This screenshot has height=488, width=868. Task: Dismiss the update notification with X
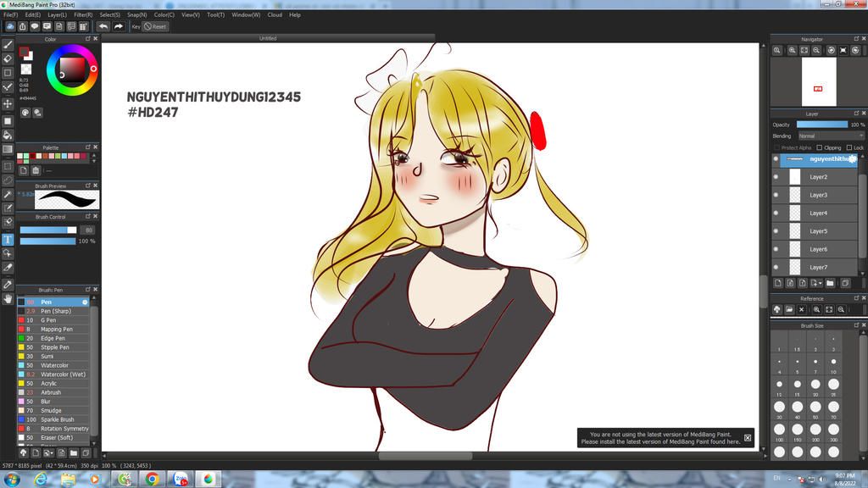click(x=748, y=438)
